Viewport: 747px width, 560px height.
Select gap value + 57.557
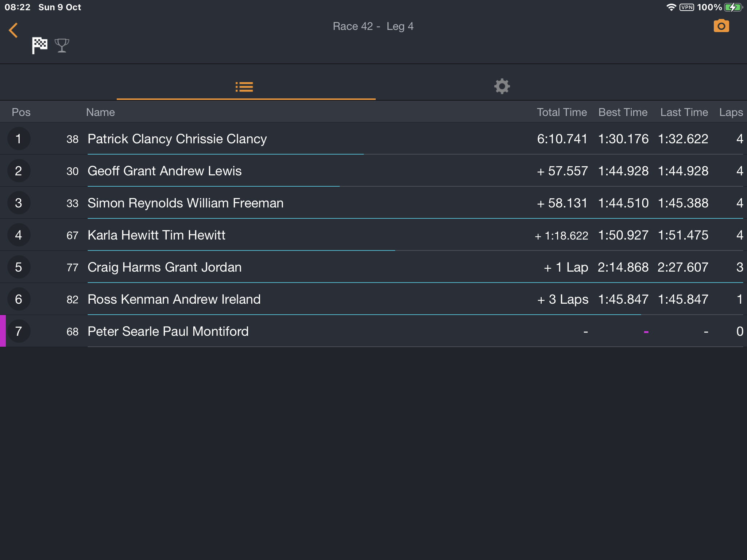click(562, 171)
